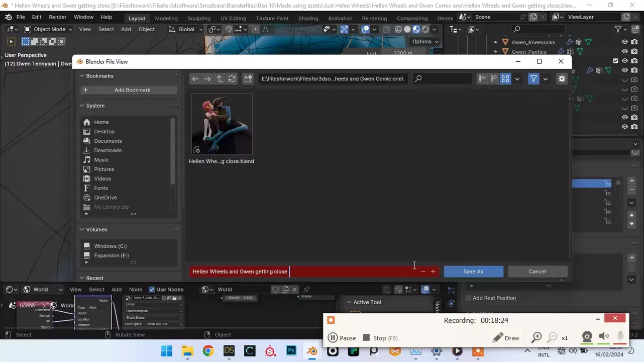
Task: Go back to previous folder
Action: point(195,79)
